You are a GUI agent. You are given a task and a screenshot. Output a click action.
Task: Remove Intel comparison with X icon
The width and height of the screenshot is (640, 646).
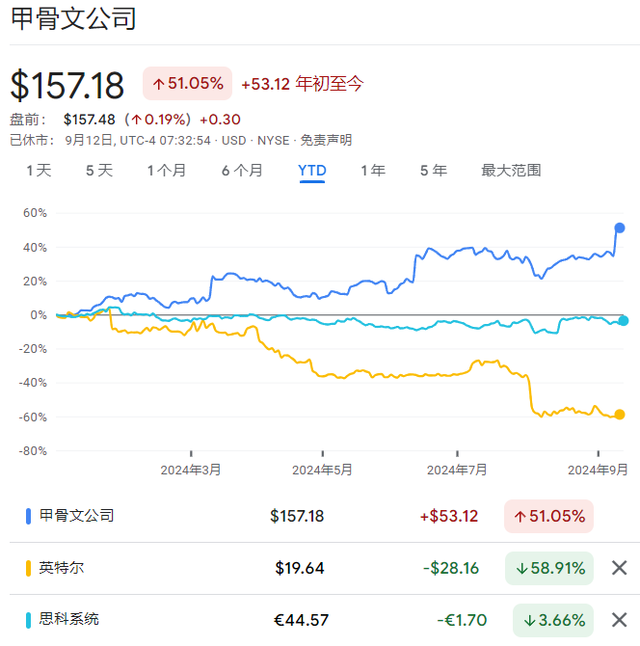coord(619,568)
